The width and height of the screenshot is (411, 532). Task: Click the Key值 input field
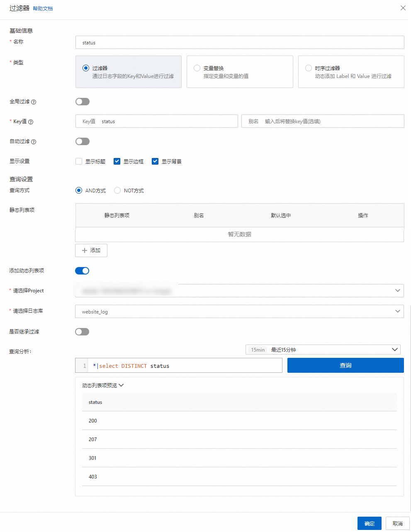[157, 121]
